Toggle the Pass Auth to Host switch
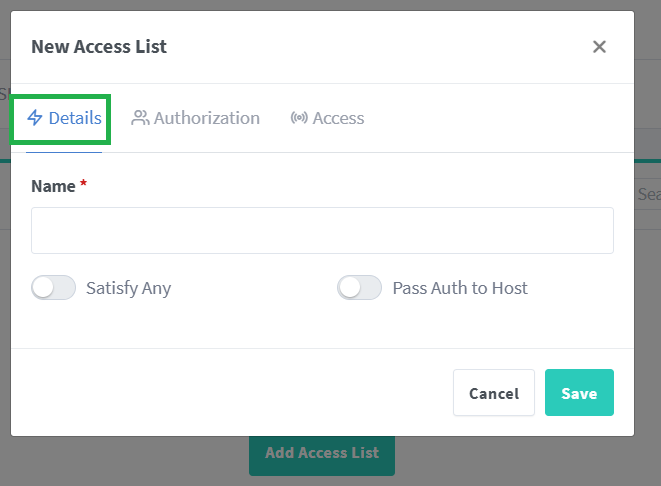This screenshot has width=661, height=486. [x=359, y=287]
